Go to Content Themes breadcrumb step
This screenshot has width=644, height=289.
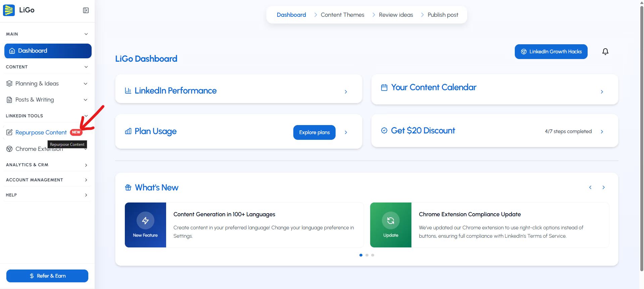point(342,15)
